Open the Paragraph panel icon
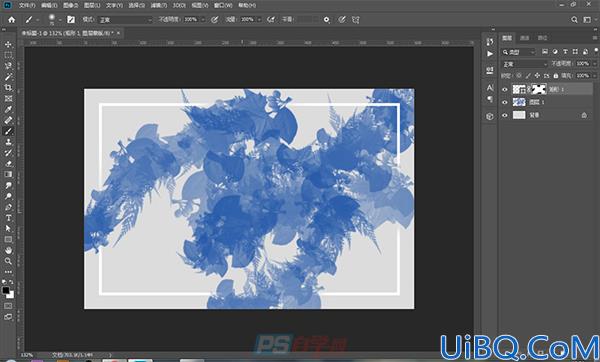The width and height of the screenshot is (600, 362). [490, 99]
